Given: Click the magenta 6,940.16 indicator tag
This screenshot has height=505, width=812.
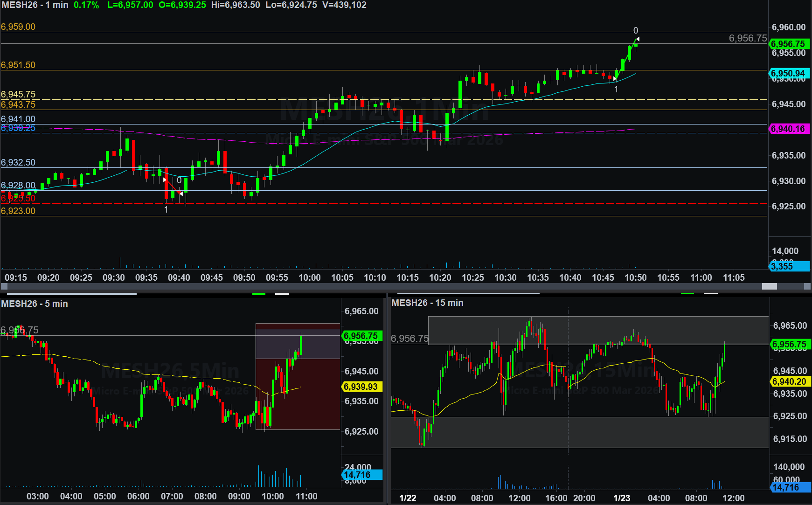Looking at the screenshot, I should 788,129.
